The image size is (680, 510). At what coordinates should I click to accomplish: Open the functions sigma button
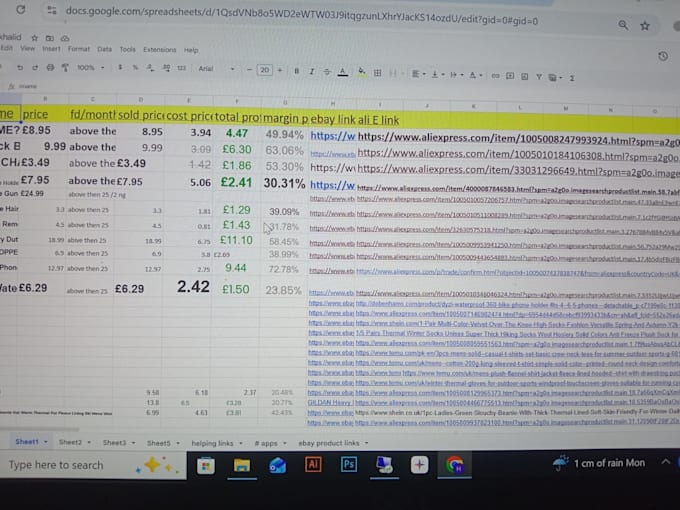572,78
